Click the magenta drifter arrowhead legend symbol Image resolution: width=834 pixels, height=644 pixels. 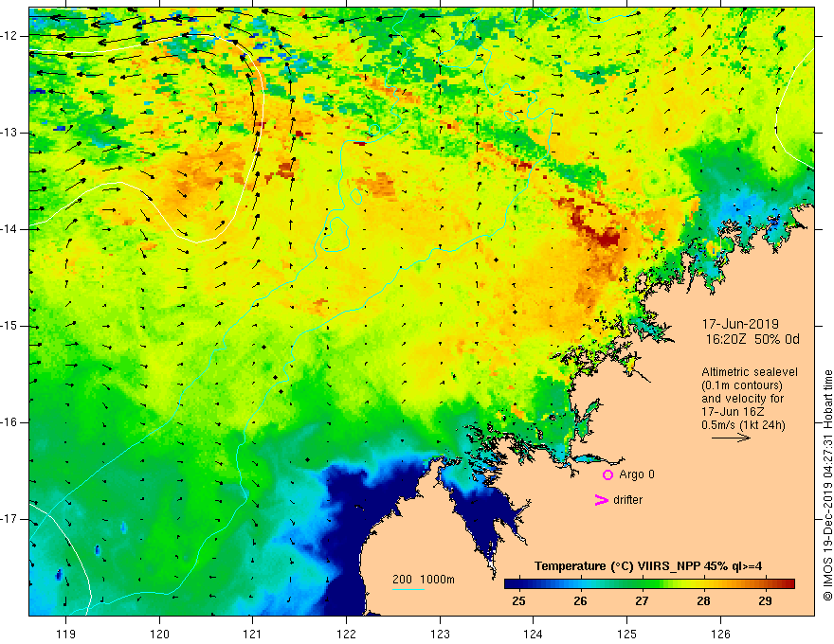602,500
